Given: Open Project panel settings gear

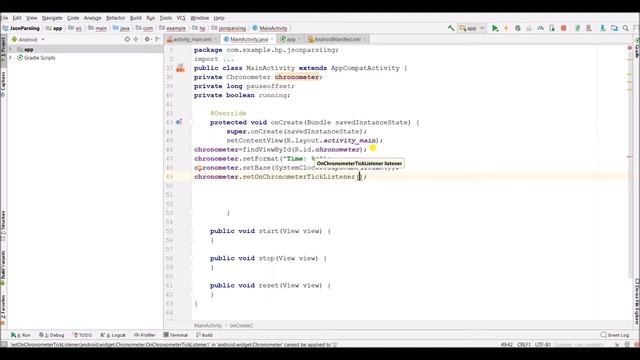Looking at the screenshot, I should click(147, 39).
